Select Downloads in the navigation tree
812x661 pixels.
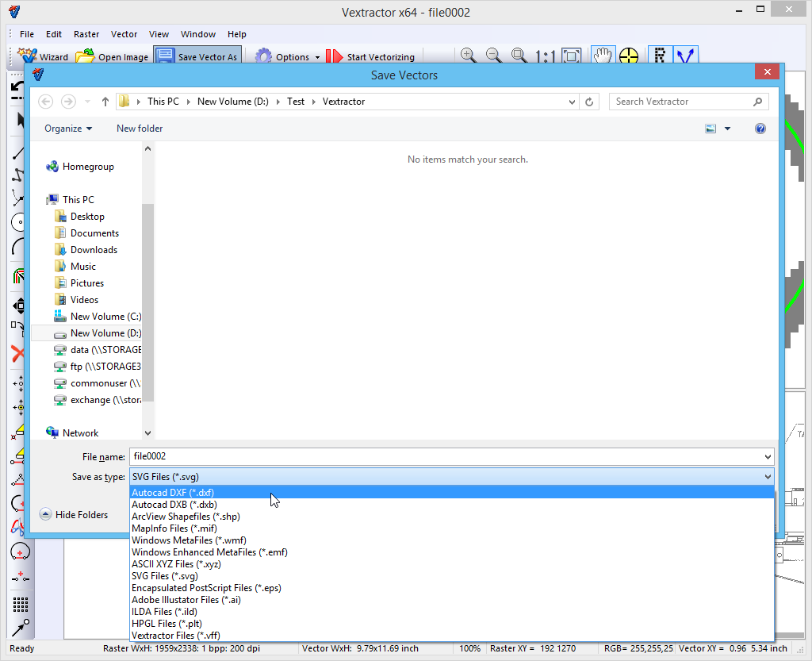coord(94,250)
